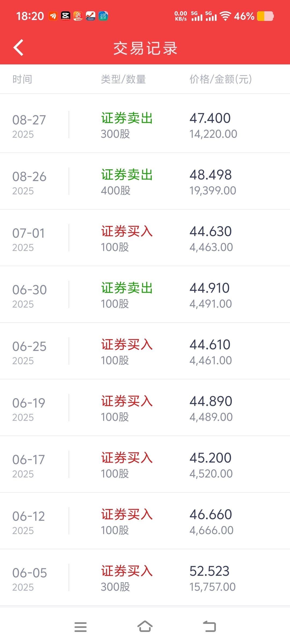Tap the Android home navigation icon

coord(145,627)
